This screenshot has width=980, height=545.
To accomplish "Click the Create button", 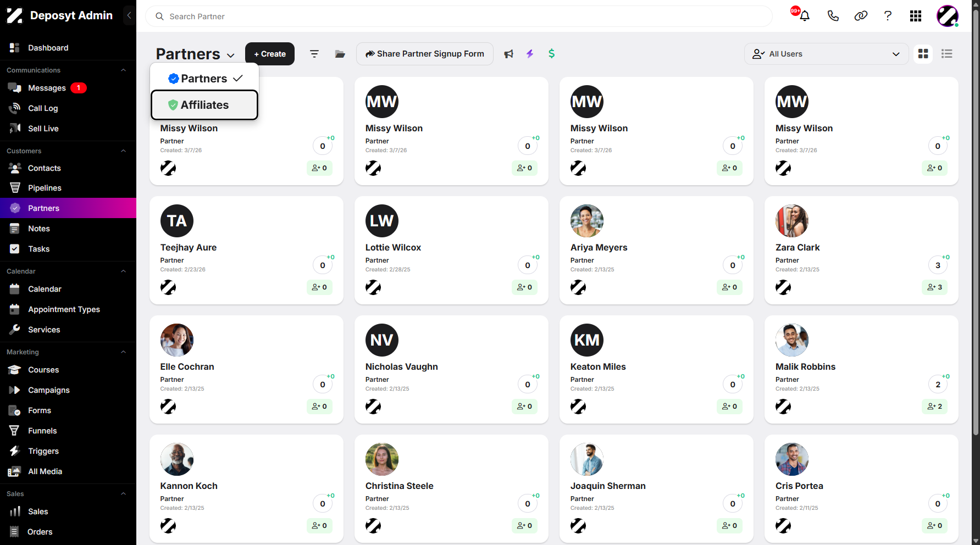I will click(270, 54).
